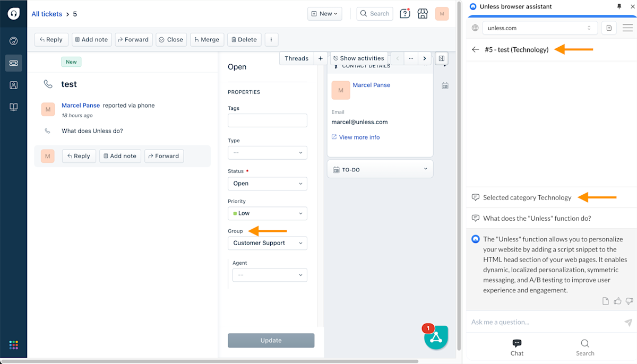Click the Reply button on the ticket
637x364 pixels.
click(51, 39)
